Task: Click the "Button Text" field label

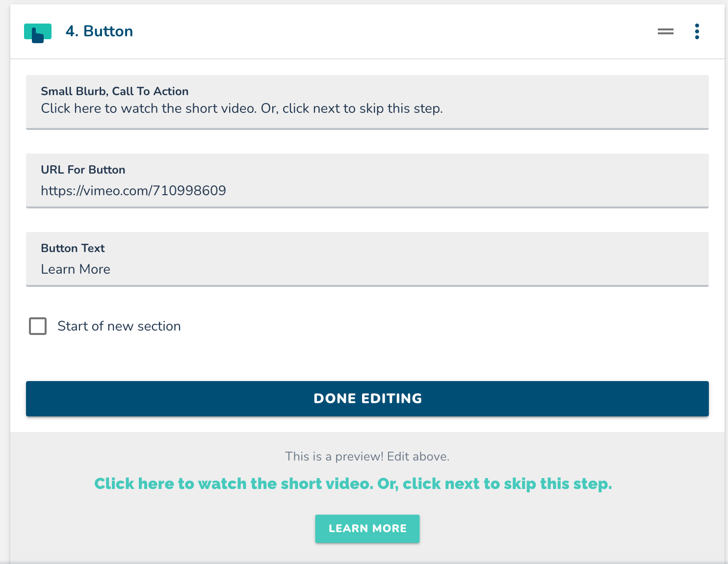Action: click(x=73, y=248)
